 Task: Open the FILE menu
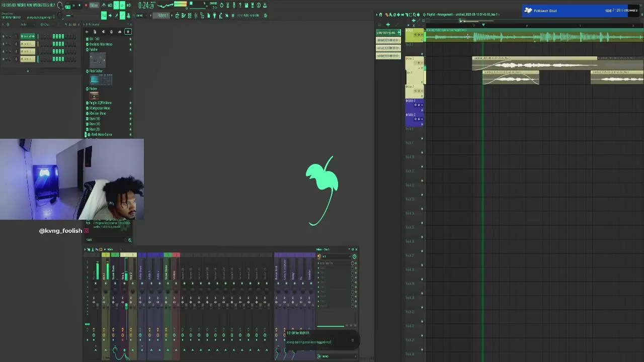(3, 5)
